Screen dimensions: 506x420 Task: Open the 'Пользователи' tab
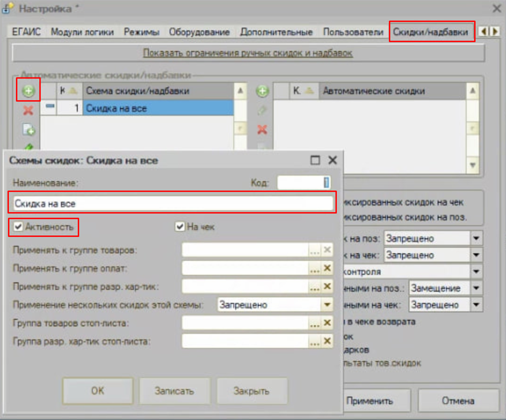(x=353, y=32)
